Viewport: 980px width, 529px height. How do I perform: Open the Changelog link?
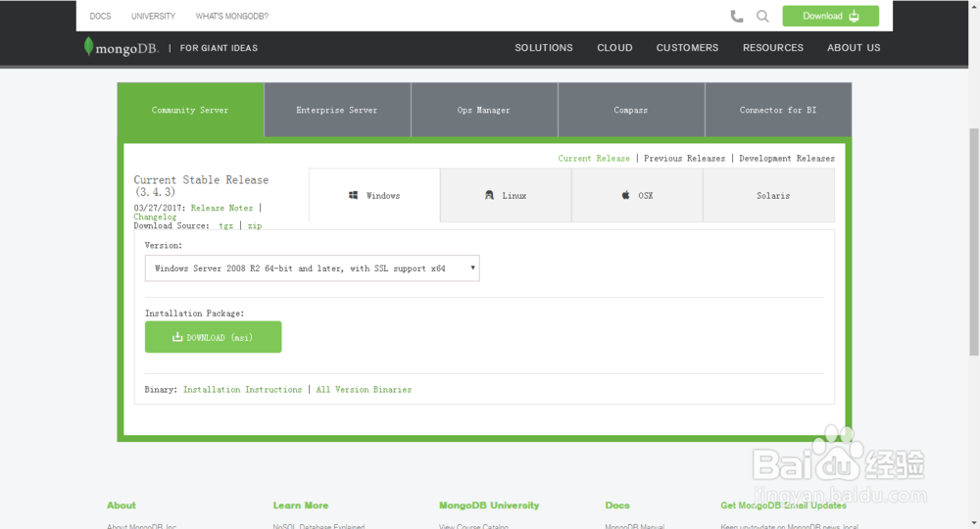155,216
